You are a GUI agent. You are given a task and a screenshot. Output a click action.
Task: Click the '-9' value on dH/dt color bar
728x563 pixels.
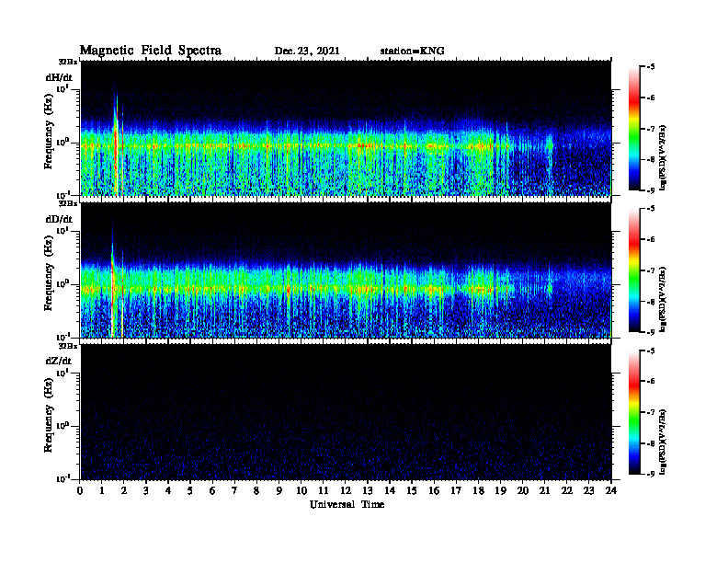(651, 190)
